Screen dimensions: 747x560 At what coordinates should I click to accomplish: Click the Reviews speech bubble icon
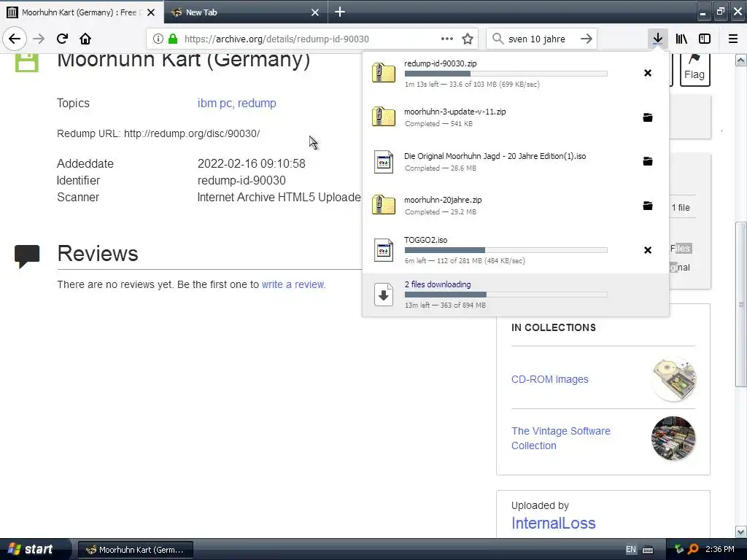(27, 256)
